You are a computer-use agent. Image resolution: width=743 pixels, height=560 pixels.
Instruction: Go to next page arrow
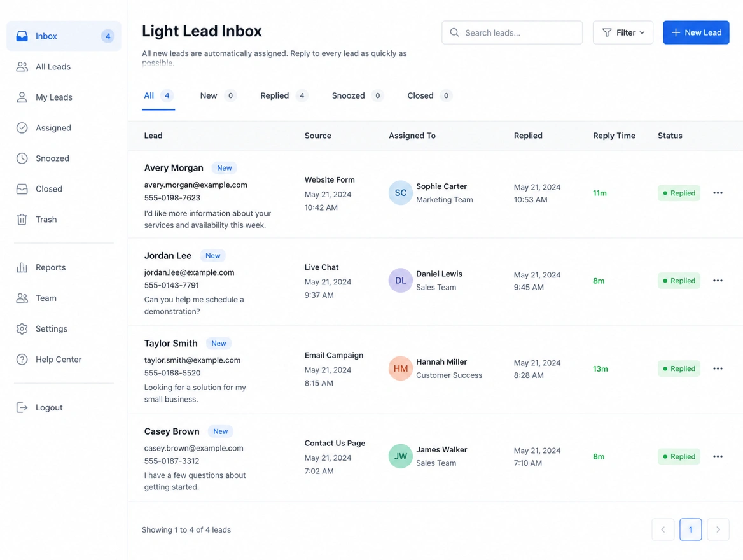[718, 529]
